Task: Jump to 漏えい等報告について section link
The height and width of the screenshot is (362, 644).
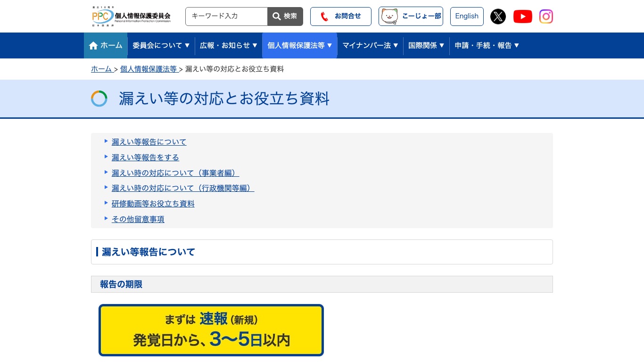Action: 149,142
